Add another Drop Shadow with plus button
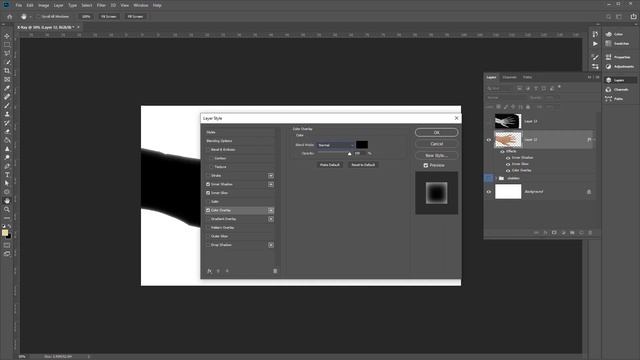 [x=271, y=245]
